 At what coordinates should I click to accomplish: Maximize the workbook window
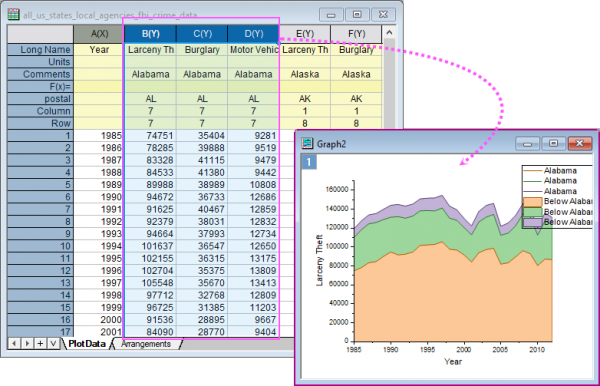(357, 15)
